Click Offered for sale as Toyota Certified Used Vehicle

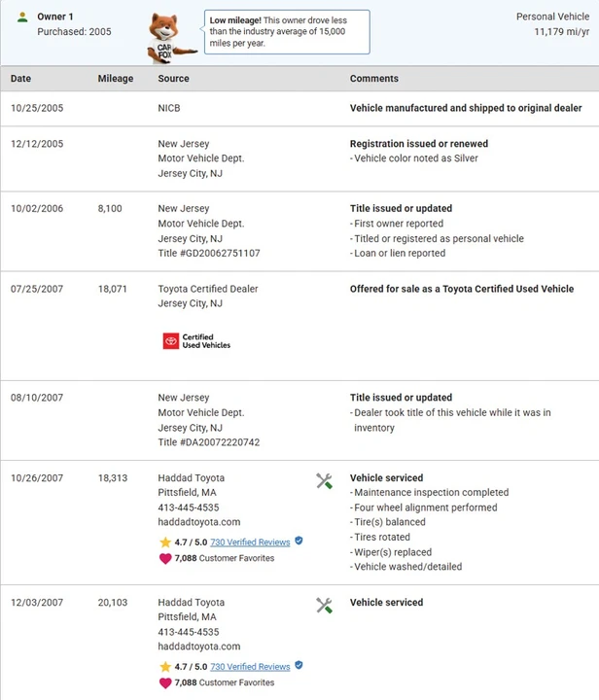click(462, 289)
